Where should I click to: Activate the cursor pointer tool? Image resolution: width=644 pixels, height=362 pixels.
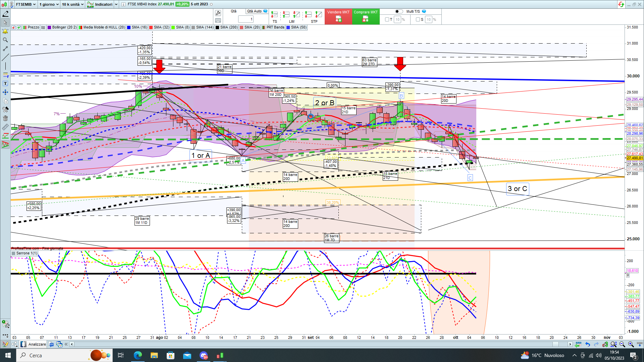(5, 22)
